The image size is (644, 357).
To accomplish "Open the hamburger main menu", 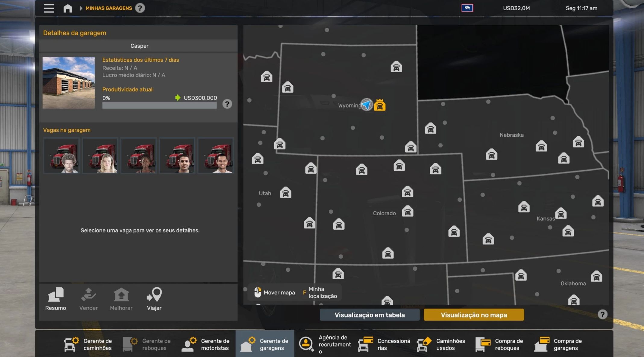I will point(49,8).
